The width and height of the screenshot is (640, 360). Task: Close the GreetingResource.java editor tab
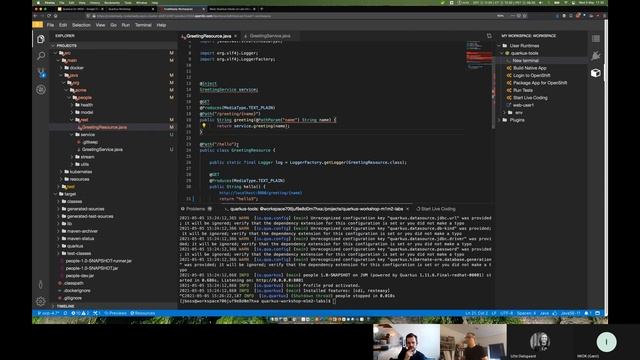[x=236, y=36]
